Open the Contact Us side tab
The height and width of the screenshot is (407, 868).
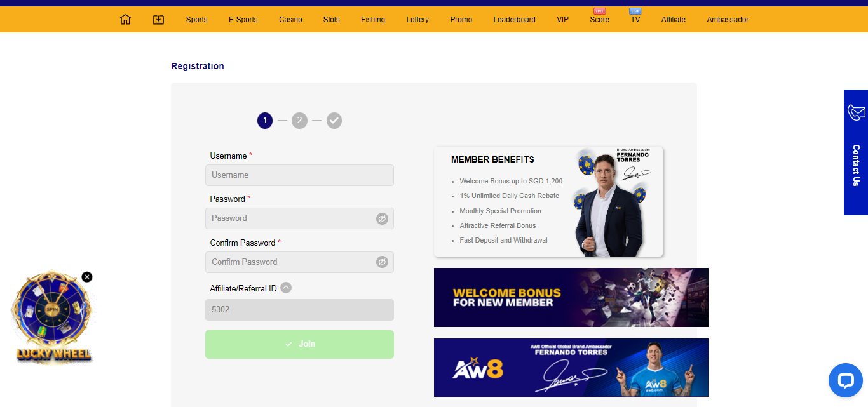856,152
